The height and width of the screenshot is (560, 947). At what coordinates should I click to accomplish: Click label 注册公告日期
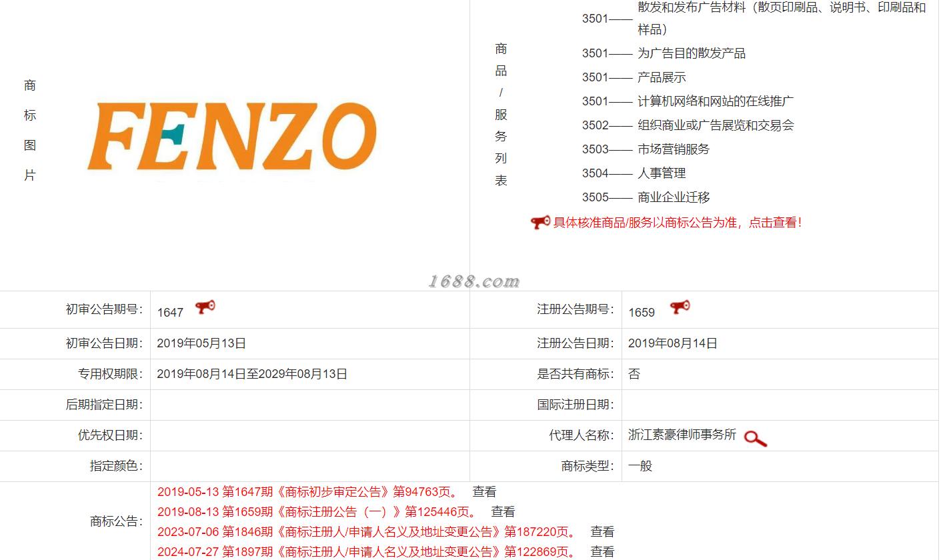[576, 343]
